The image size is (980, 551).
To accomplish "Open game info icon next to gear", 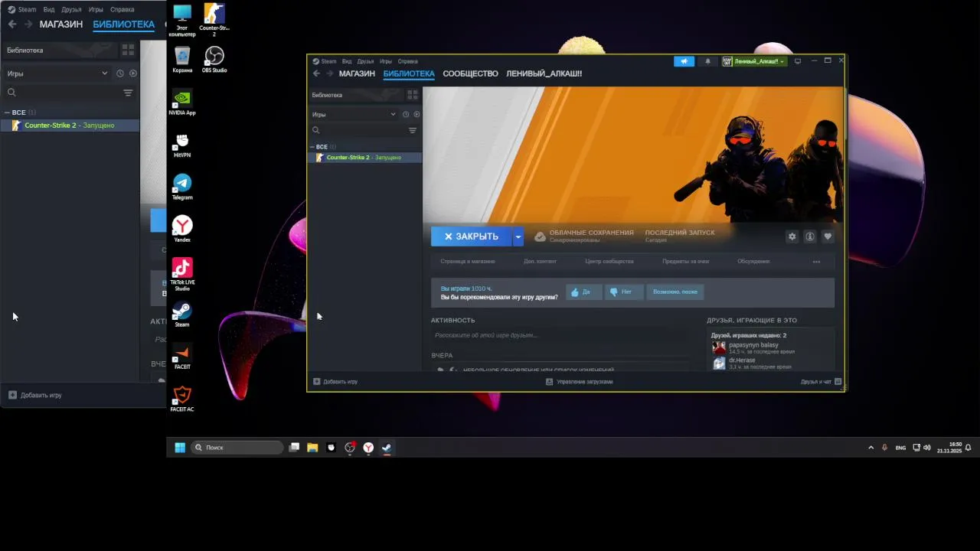I will [x=809, y=236].
